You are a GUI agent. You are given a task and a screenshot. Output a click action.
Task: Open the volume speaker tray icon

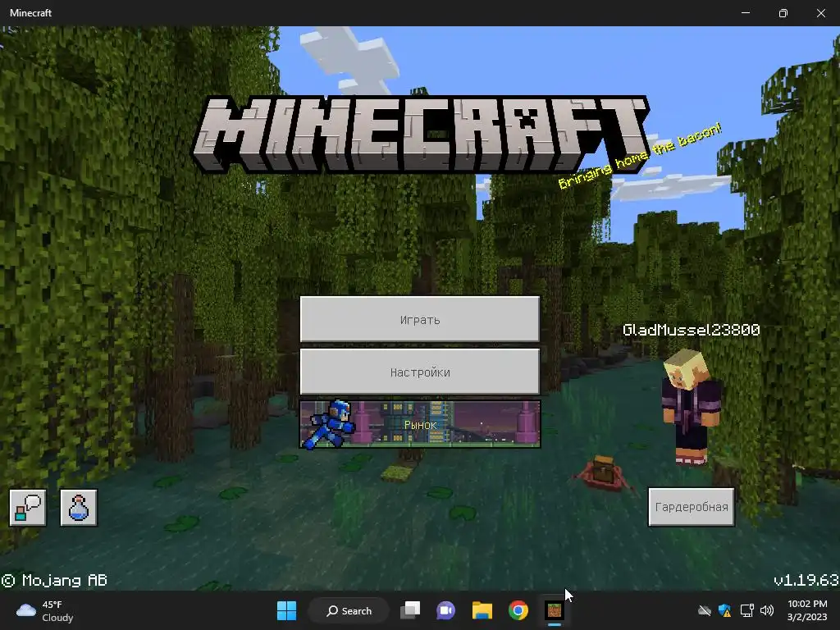767,610
